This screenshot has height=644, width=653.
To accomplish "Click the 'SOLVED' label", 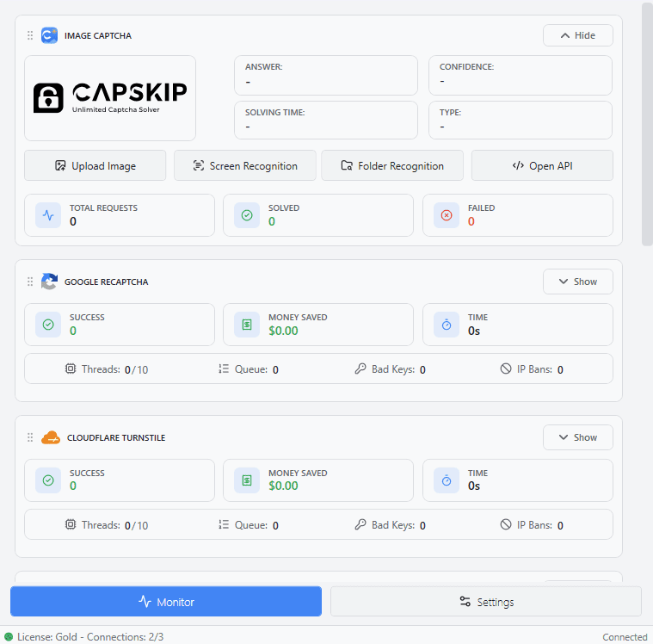I will pyautogui.click(x=284, y=208).
